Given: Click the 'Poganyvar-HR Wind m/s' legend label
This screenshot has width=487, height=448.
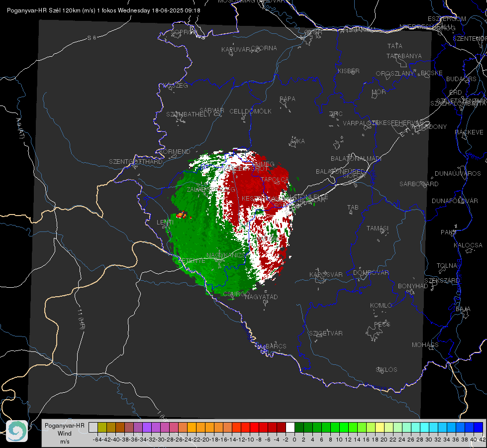Looking at the screenshot, I should point(65,434).
